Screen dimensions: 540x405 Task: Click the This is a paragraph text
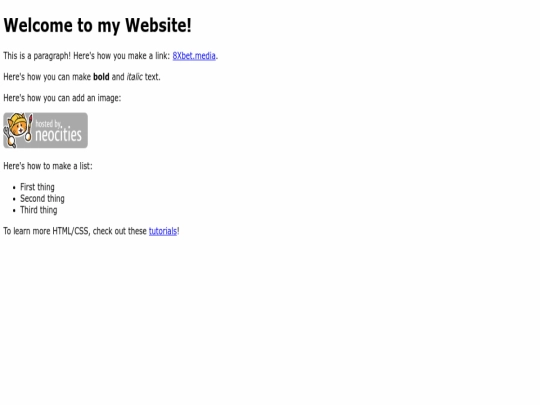coord(37,56)
